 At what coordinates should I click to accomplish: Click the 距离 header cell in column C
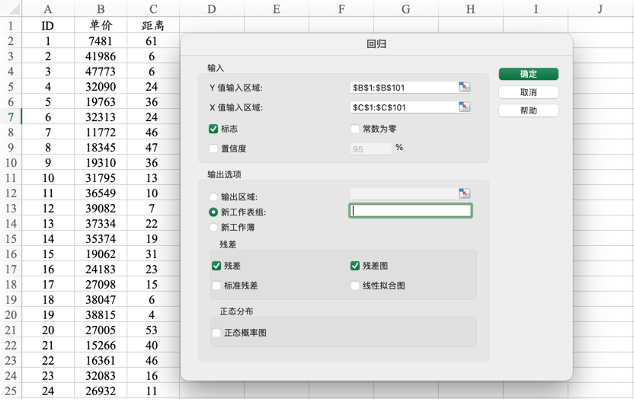coord(153,25)
